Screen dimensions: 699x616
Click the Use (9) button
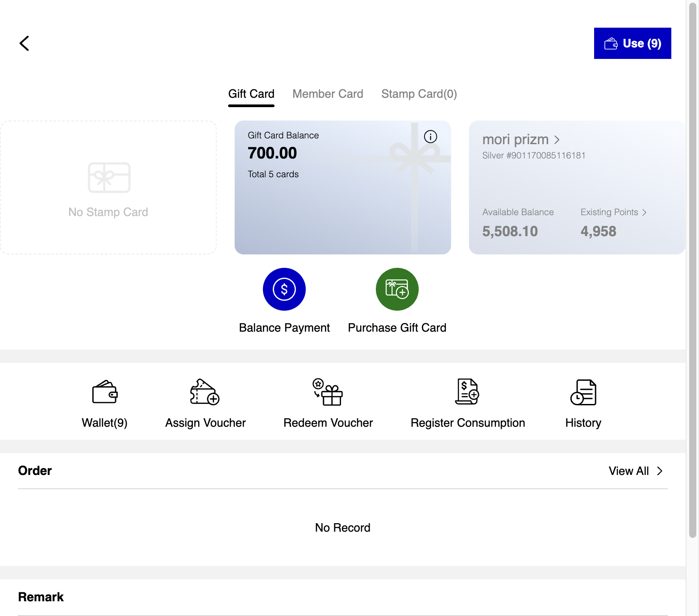click(632, 43)
